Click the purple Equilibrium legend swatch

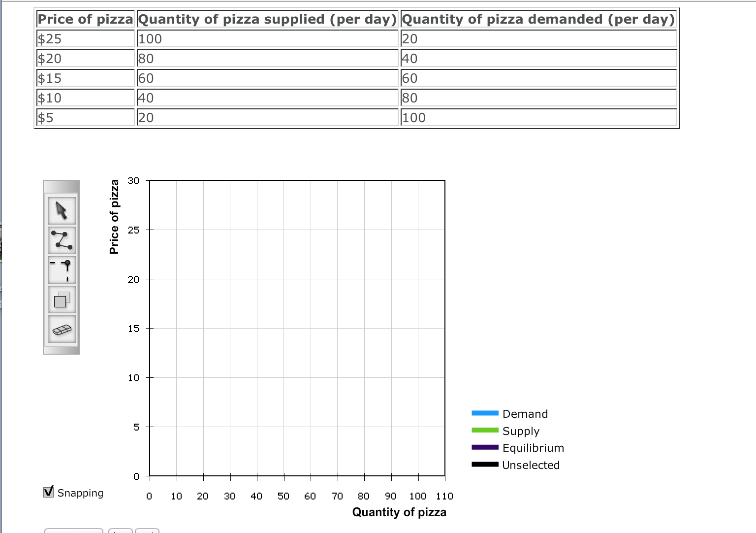click(x=485, y=447)
